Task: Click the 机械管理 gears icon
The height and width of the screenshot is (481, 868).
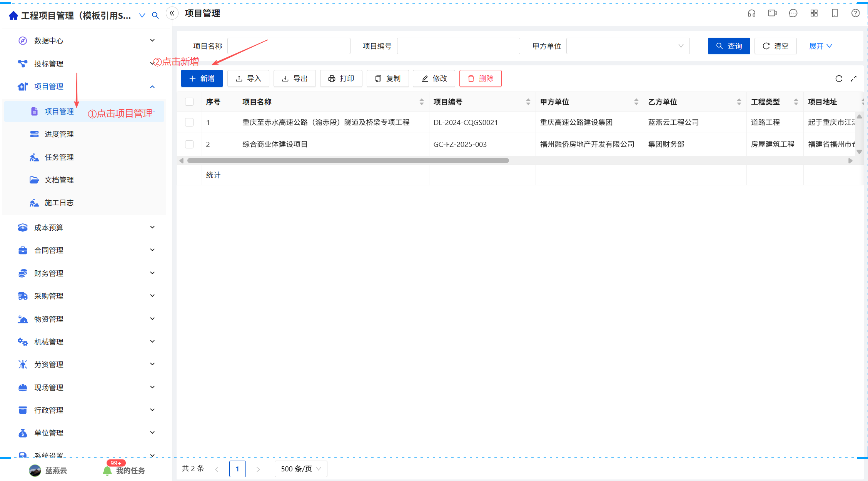Action: (23, 341)
